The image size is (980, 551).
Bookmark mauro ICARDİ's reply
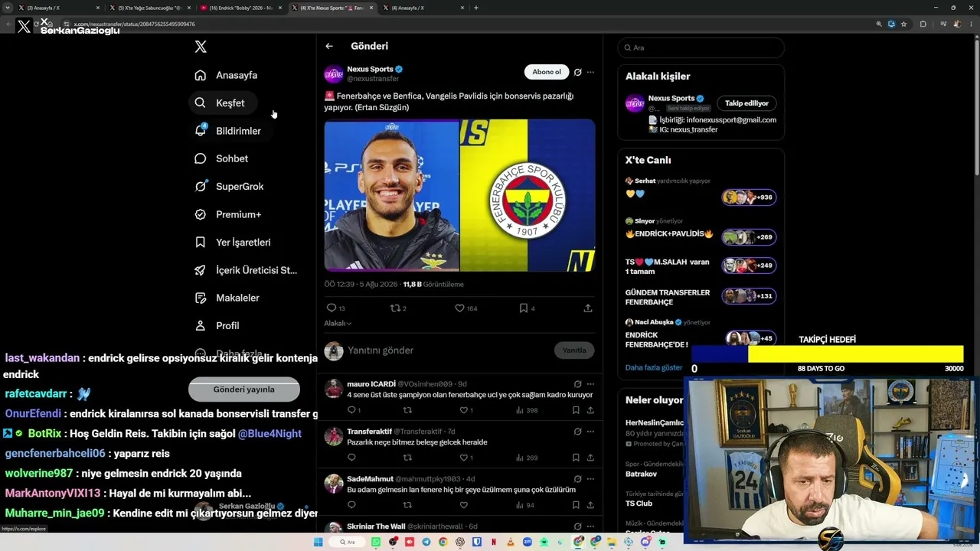(x=576, y=410)
